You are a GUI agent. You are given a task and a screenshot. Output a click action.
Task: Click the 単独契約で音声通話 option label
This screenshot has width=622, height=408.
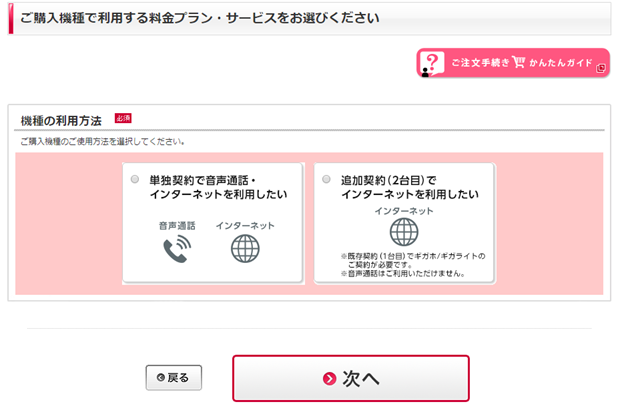(x=218, y=187)
